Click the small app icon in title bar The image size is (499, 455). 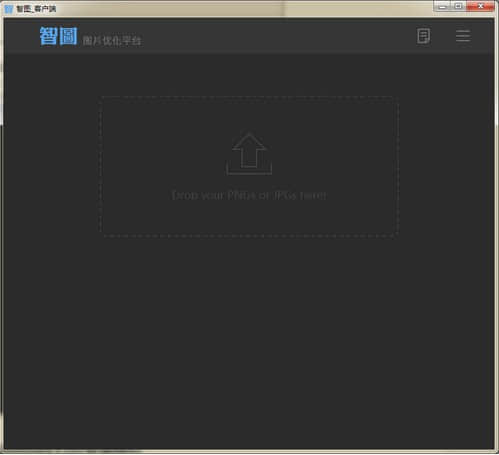[9, 9]
